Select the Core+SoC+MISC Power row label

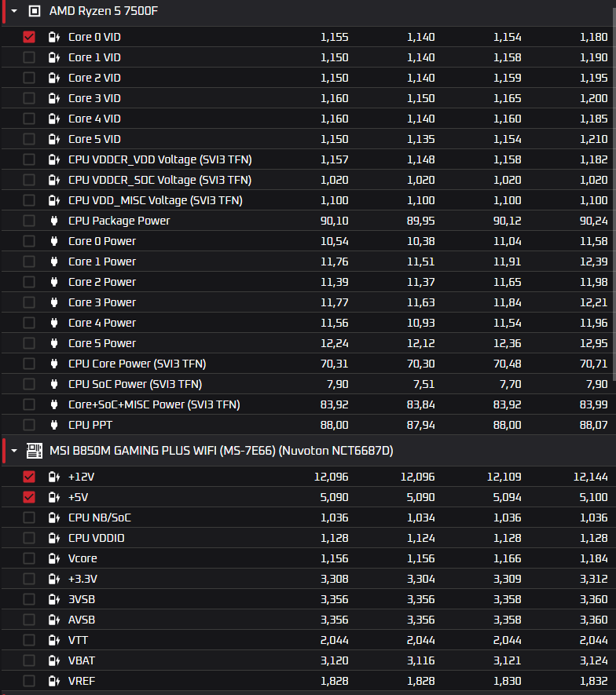(154, 404)
